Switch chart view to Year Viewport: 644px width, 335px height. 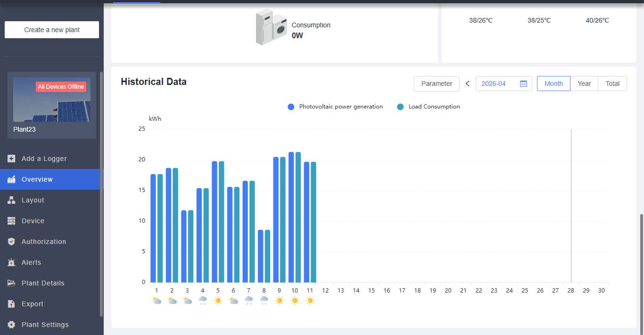[584, 84]
